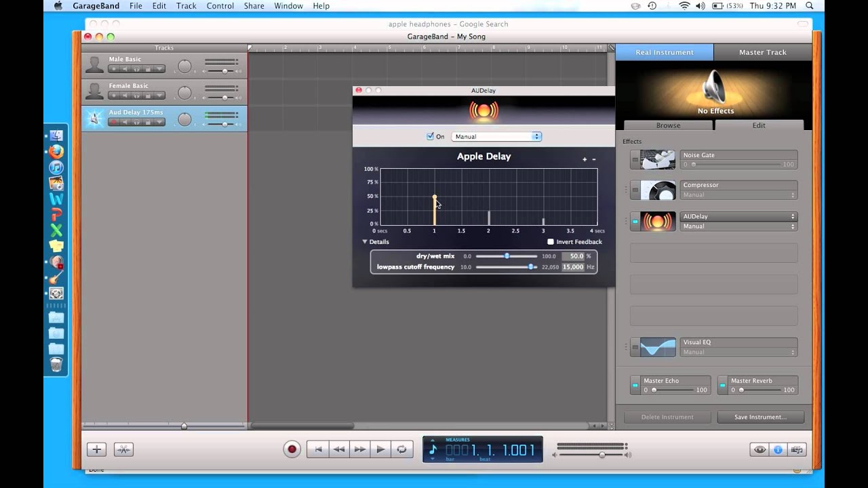The height and width of the screenshot is (488, 868).
Task: Mute the Female Basic track
Action: (125, 96)
